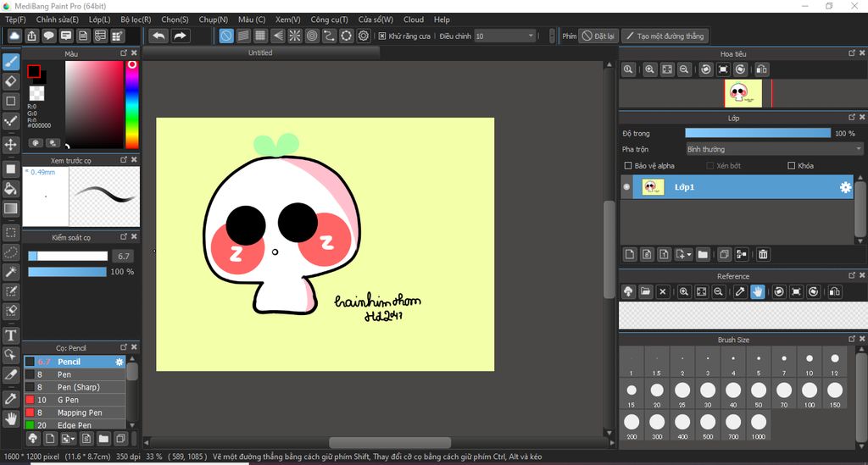Viewport: 868px width, 465px height.
Task: Select the Bucket fill tool
Action: click(11, 188)
